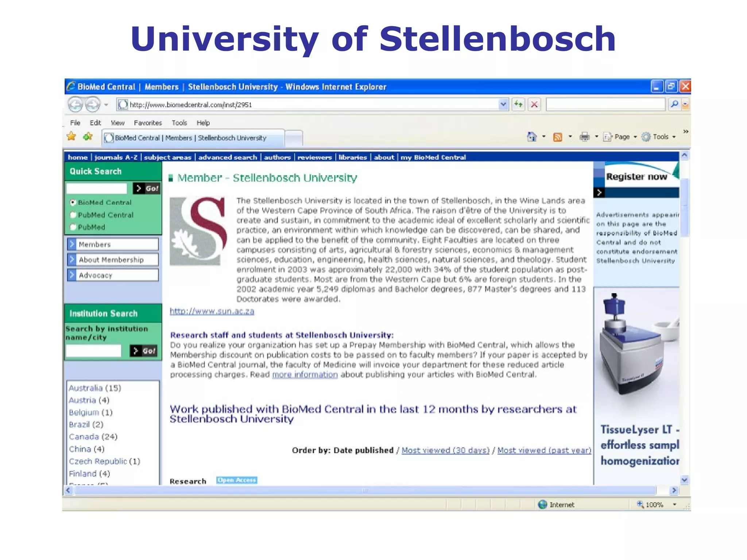Screen dimensions: 747x560
Task: Click the Australia (15) country link
Action: [x=95, y=388]
